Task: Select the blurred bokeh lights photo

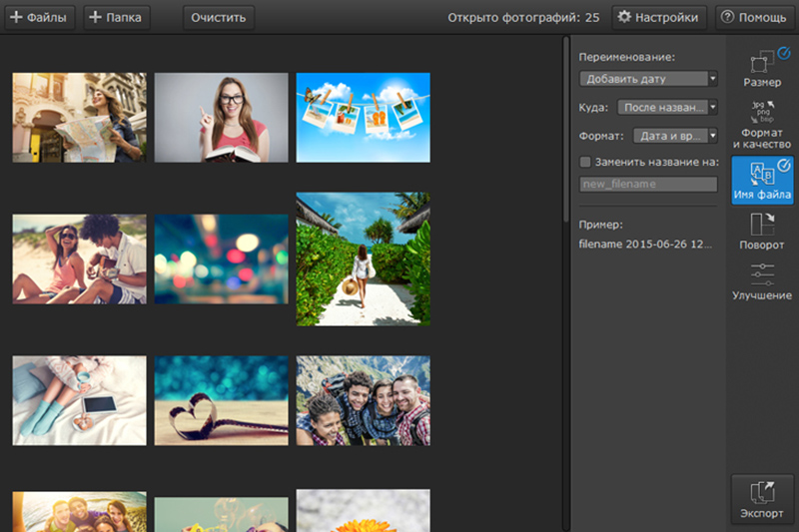Action: (221, 260)
